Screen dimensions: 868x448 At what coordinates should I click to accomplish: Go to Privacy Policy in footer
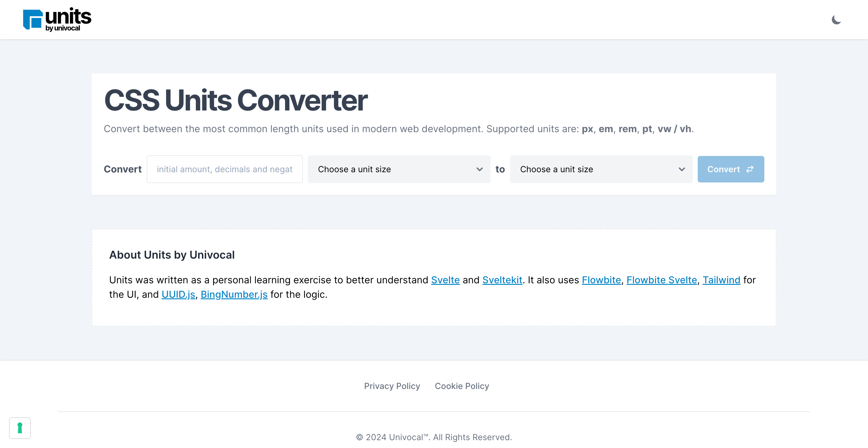(x=392, y=386)
